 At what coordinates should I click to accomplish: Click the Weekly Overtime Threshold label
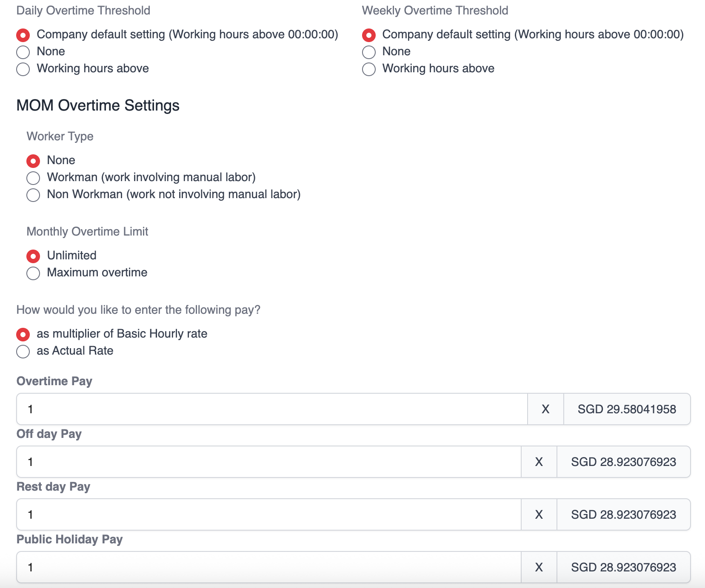(x=435, y=10)
